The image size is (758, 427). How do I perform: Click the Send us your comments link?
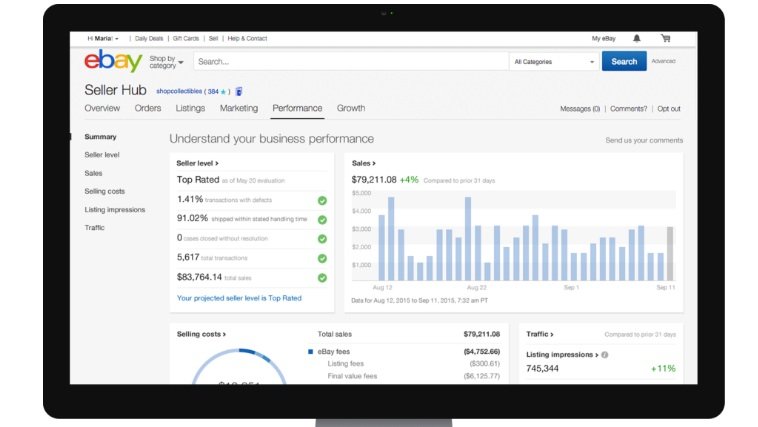click(x=644, y=140)
